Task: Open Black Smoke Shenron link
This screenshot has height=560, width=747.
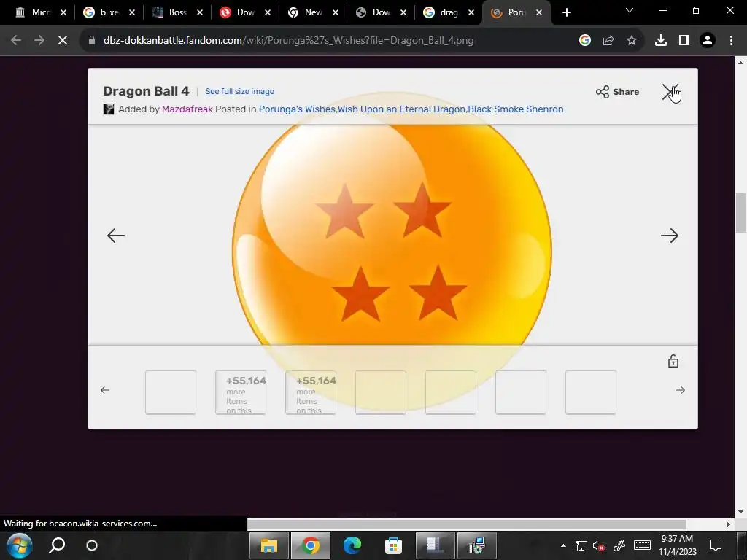Action: [516, 109]
